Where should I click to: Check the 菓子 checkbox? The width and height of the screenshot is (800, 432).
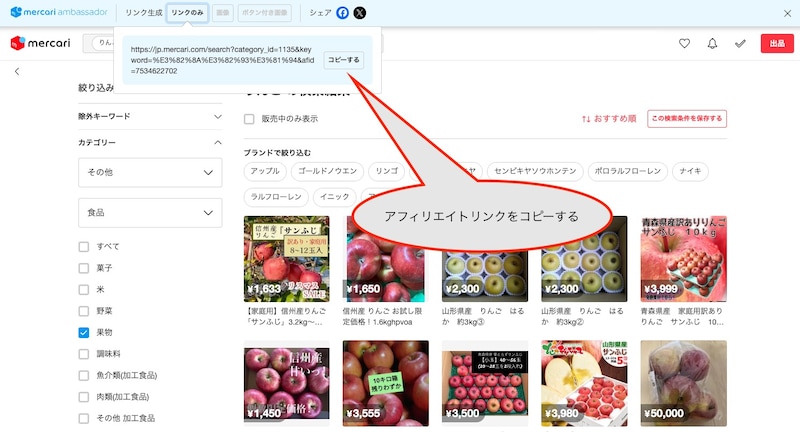(84, 268)
